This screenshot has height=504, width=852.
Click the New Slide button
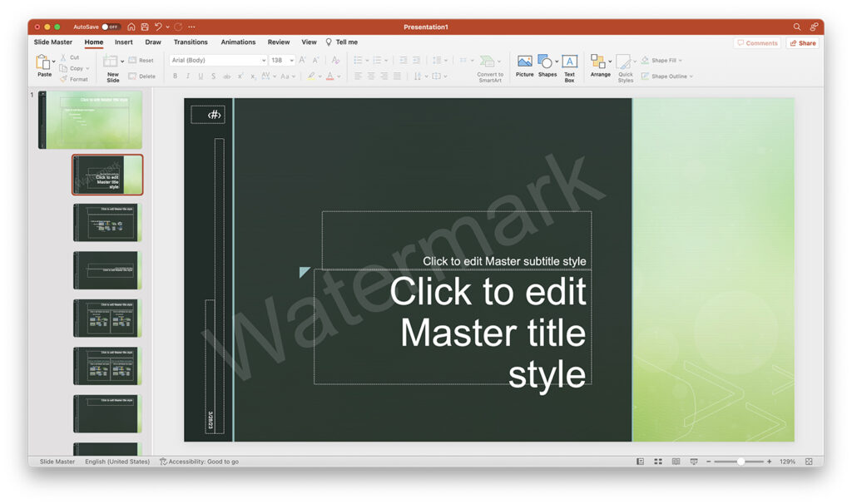point(112,67)
